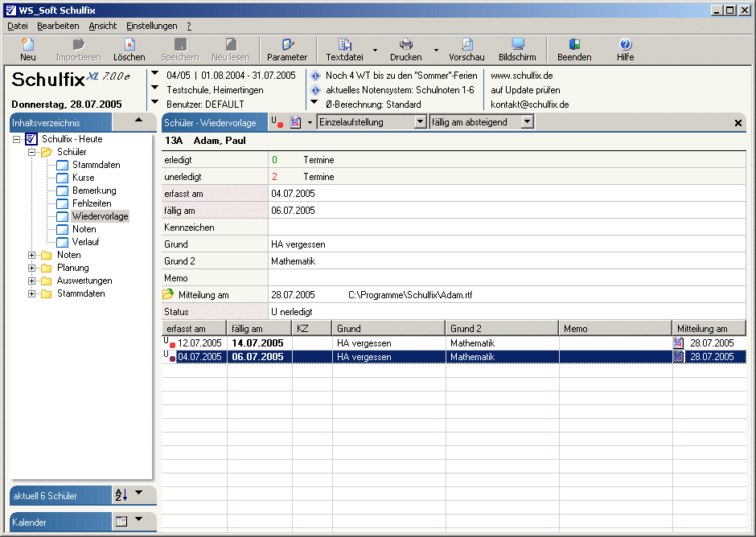Expand the Planung folder node
Image resolution: width=756 pixels, height=537 pixels.
click(x=32, y=268)
